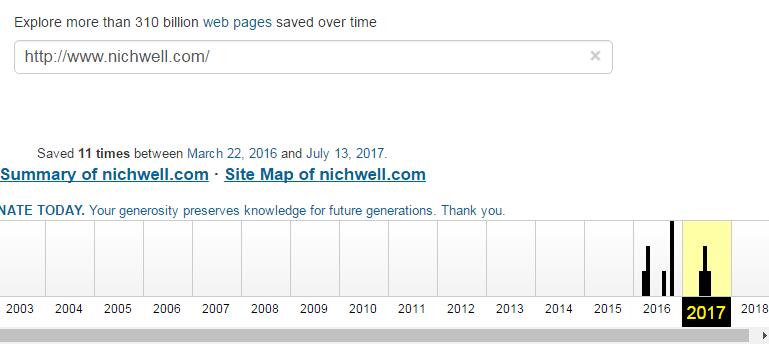Click the tallest capture bar in 2016

672,259
